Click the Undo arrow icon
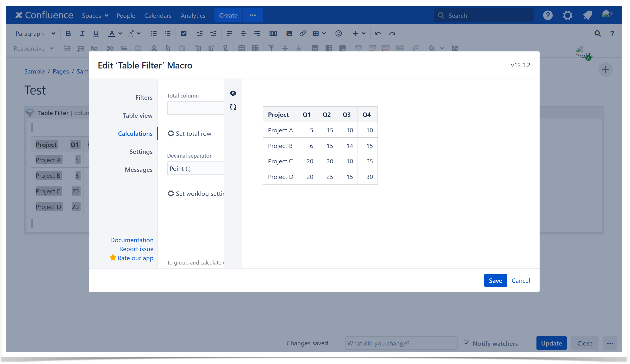 coord(378,33)
